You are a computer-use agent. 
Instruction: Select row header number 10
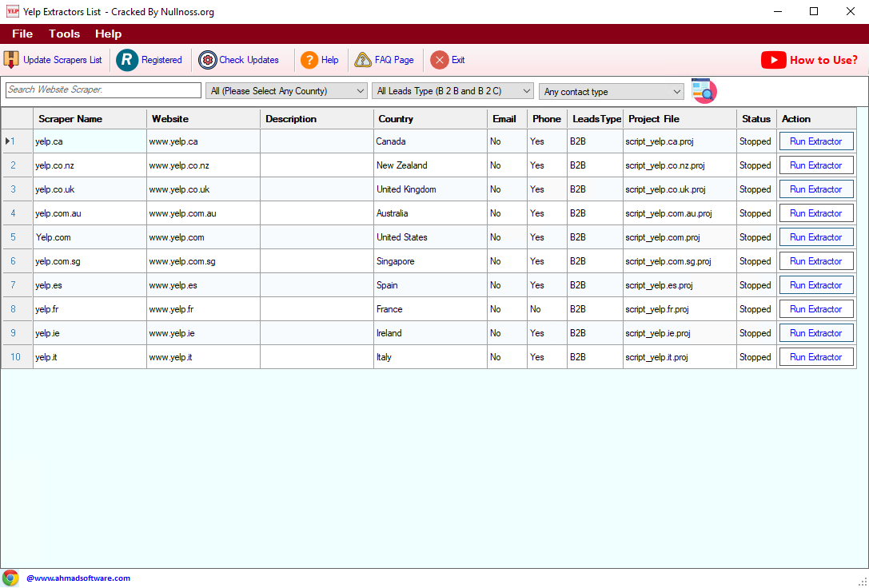17,357
